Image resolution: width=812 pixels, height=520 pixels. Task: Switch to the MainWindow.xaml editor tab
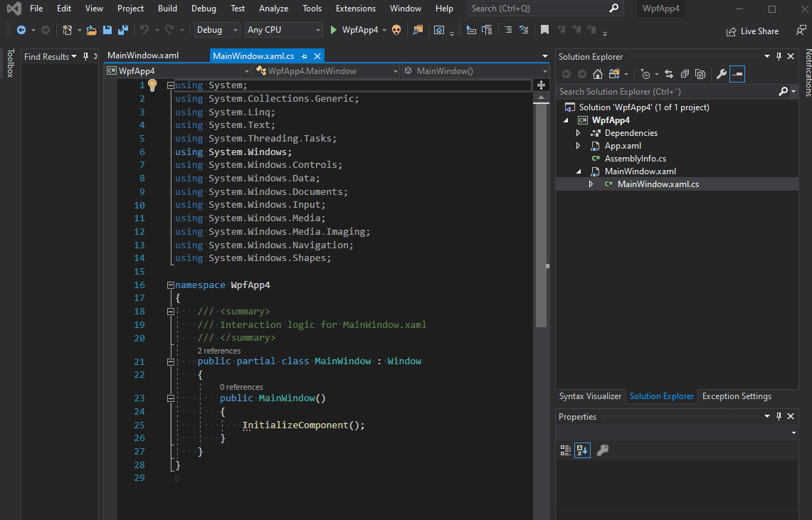pos(143,55)
